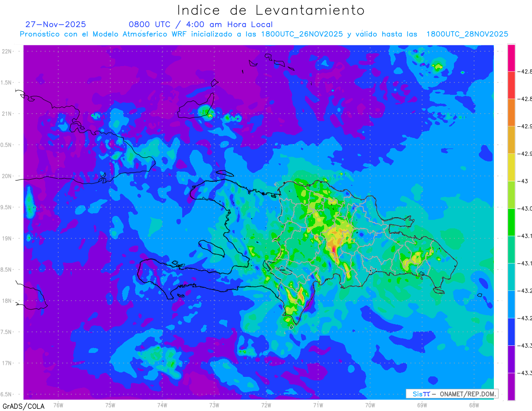Click the '68W' longitude label

point(474,405)
